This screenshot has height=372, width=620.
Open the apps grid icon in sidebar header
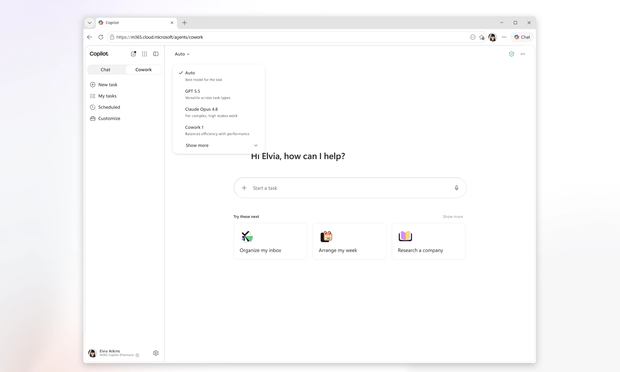tap(145, 54)
